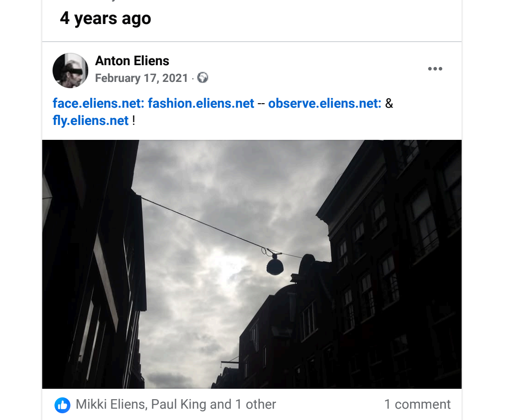Open Anton Eliens' profile picture
The height and width of the screenshot is (420, 505).
coord(70,71)
